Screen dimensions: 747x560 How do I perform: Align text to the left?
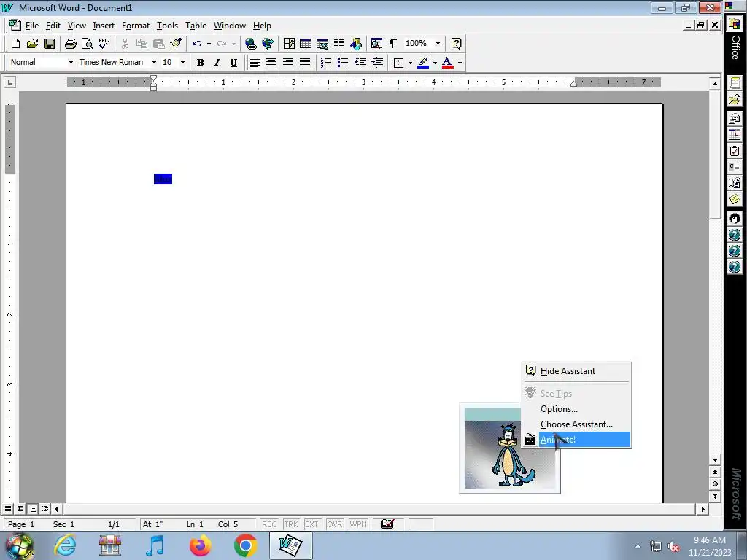click(x=255, y=63)
